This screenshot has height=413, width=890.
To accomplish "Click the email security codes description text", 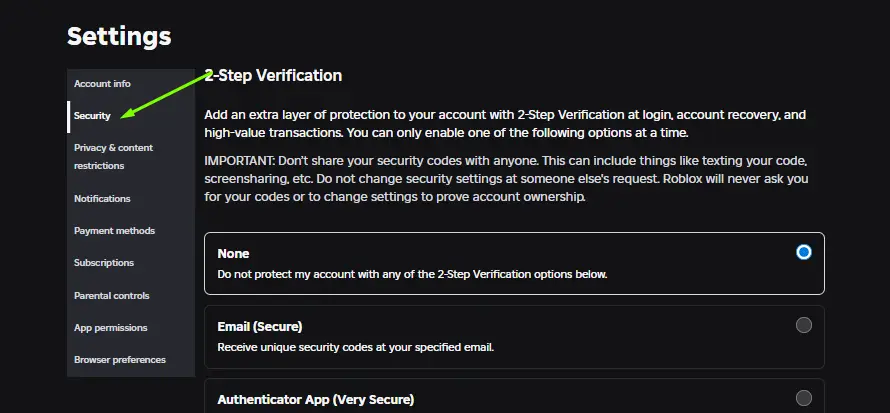I will pos(356,347).
